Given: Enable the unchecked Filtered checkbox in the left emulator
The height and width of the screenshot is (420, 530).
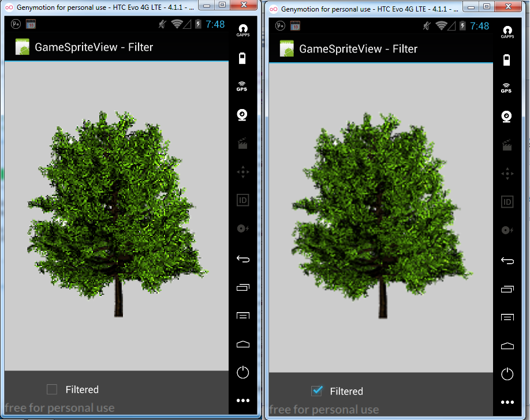Looking at the screenshot, I should (x=52, y=389).
